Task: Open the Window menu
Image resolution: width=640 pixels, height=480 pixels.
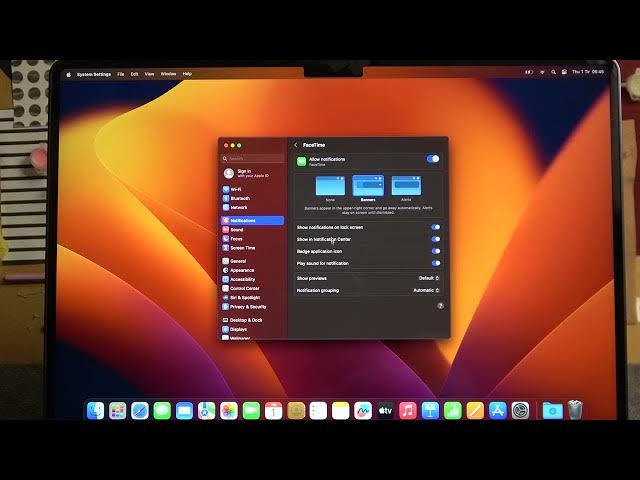Action: 168,74
